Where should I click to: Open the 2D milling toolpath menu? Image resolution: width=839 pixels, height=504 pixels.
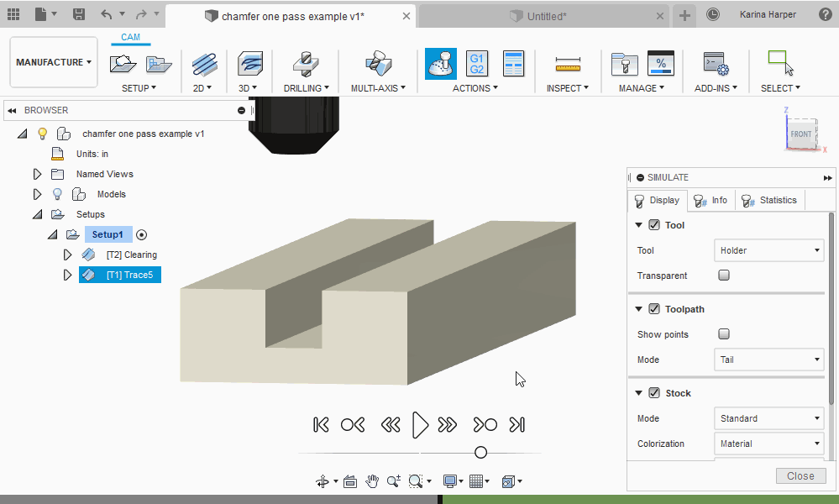(x=202, y=87)
